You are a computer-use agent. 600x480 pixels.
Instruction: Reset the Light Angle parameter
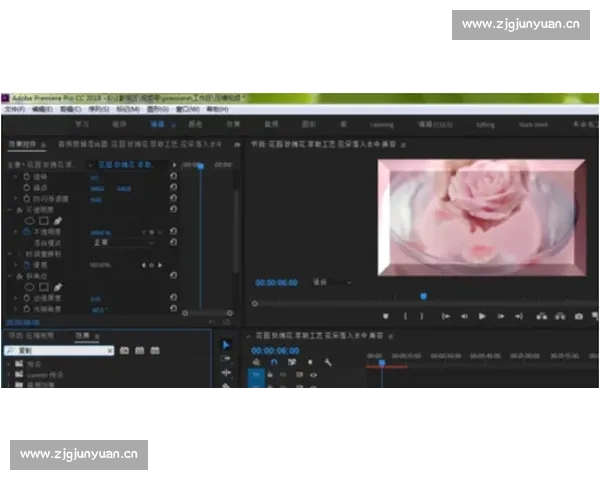(173, 309)
